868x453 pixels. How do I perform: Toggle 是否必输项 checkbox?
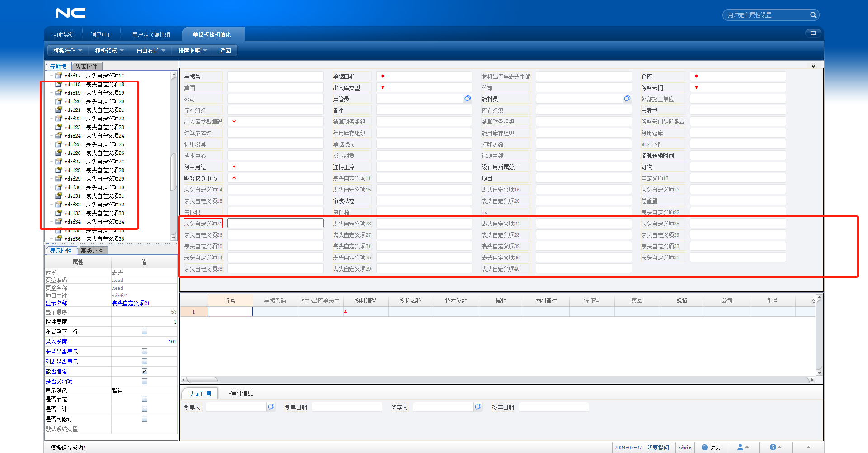pos(144,381)
